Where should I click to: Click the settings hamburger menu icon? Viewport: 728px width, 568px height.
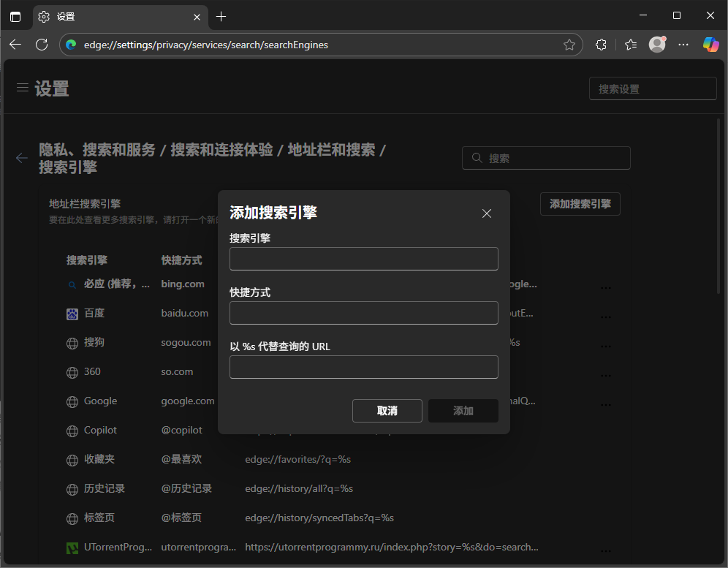pyautogui.click(x=23, y=86)
